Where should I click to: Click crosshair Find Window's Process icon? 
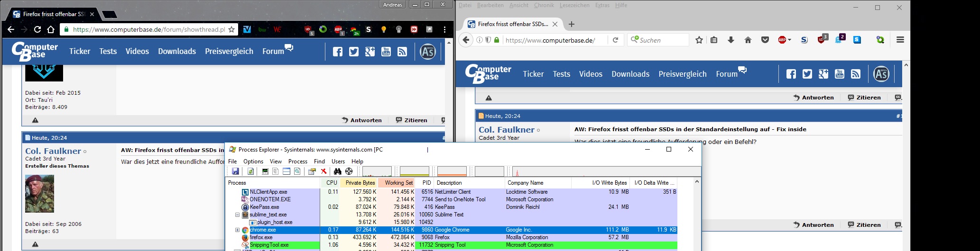click(349, 171)
